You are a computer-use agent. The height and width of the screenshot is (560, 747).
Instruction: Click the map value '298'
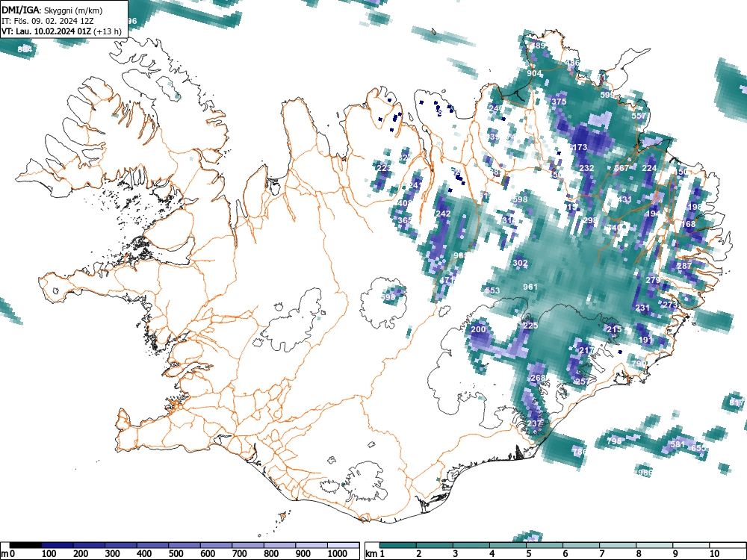point(590,220)
